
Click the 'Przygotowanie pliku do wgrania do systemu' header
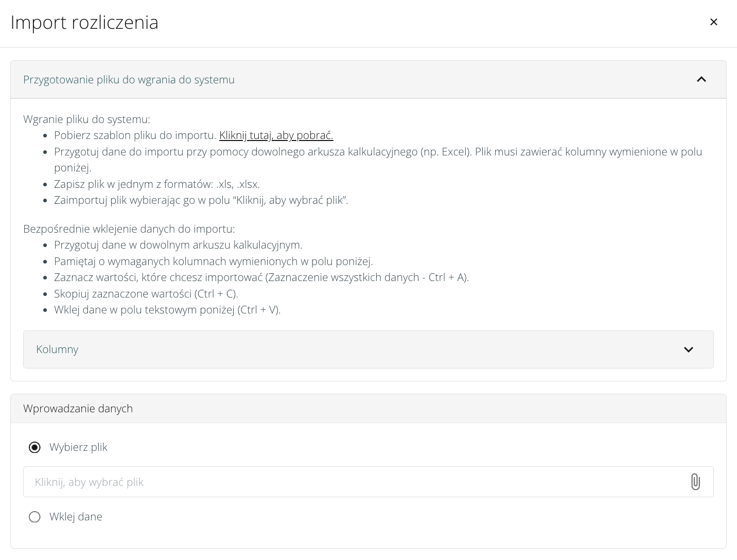tap(129, 80)
